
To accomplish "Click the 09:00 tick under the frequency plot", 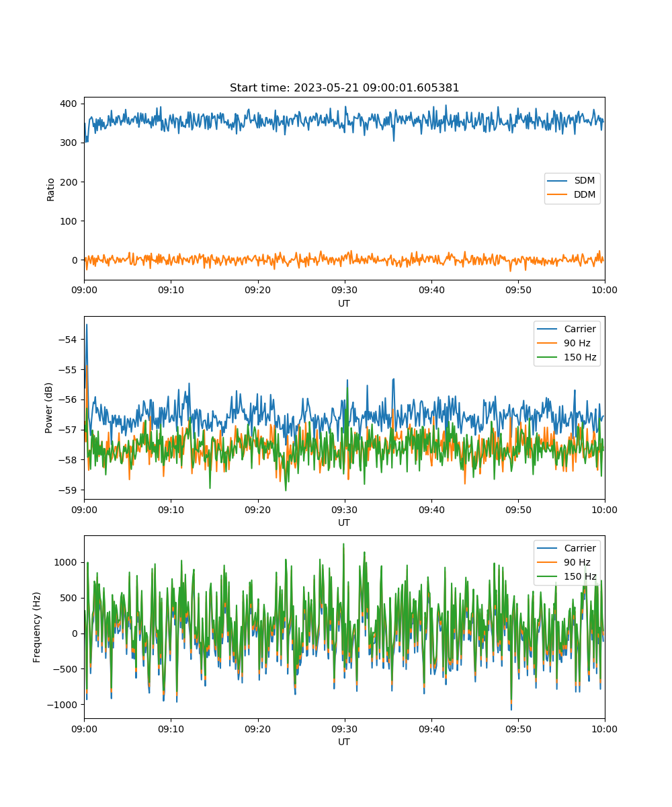I will click(84, 728).
